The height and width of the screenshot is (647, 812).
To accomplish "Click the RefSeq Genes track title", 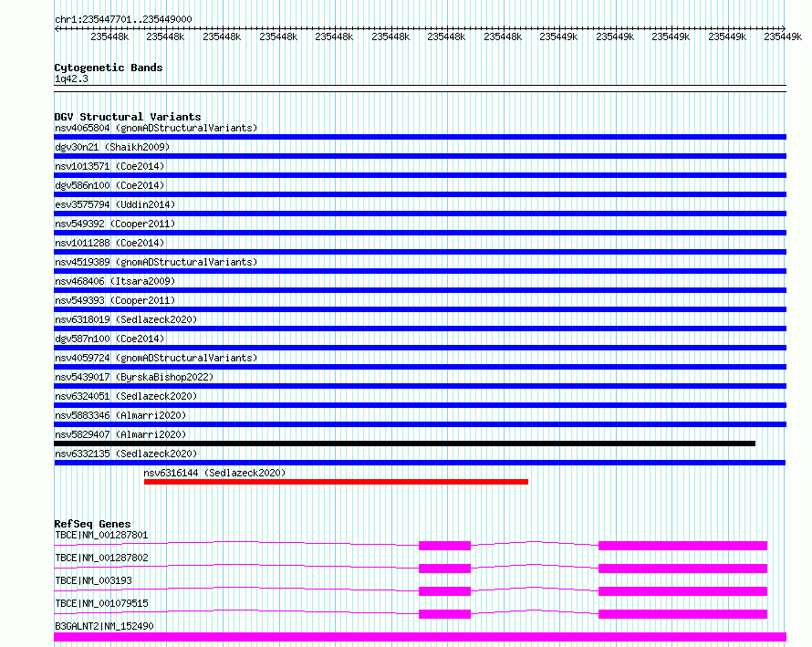I will tap(93, 524).
